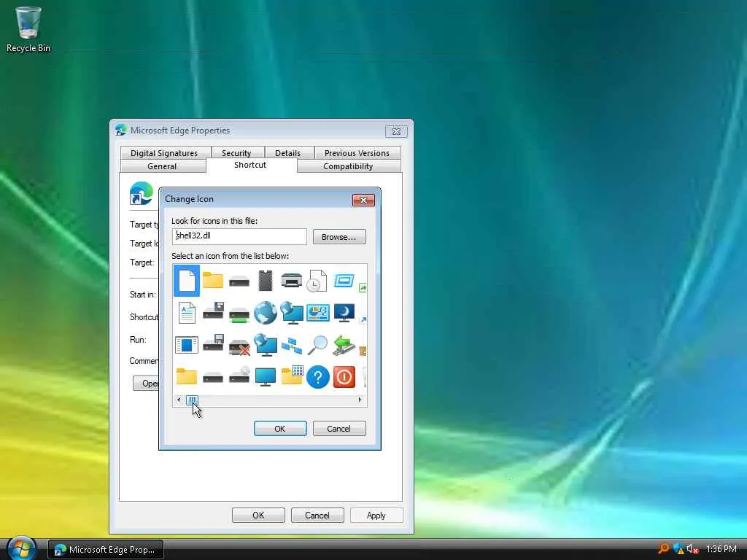747x560 pixels.
Task: Click the orange magnifier tray icon
Action: 664,549
